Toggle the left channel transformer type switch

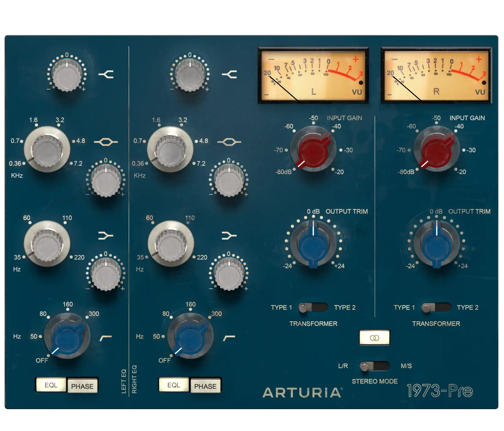(313, 308)
